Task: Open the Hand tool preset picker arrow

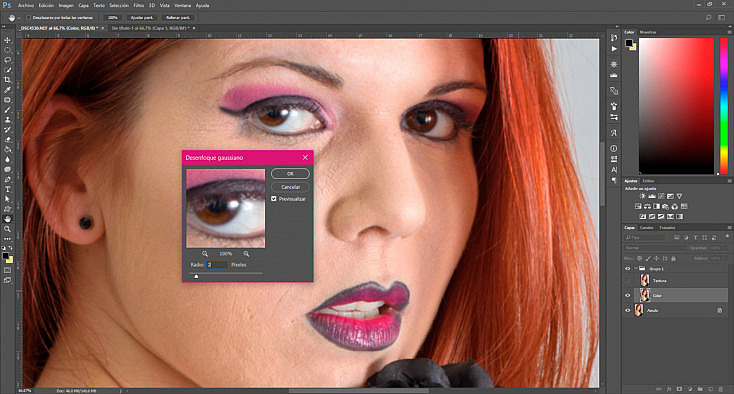Action: (19, 18)
